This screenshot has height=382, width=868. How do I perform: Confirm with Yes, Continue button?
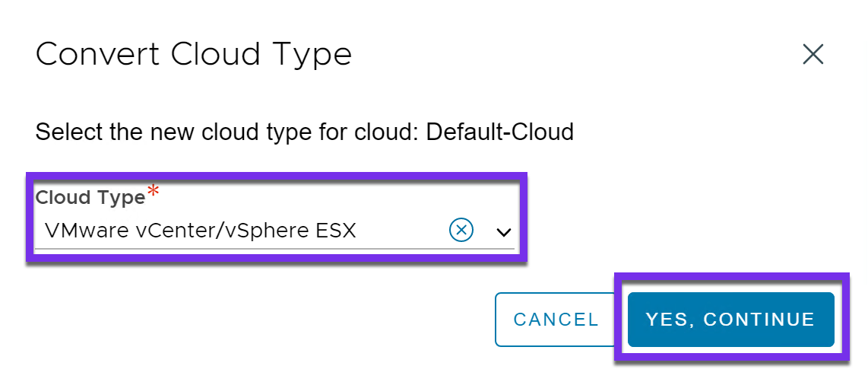[730, 320]
